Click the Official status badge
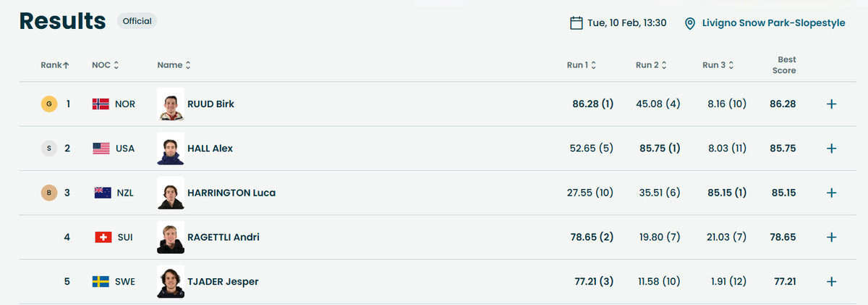The image size is (868, 305). tap(137, 21)
